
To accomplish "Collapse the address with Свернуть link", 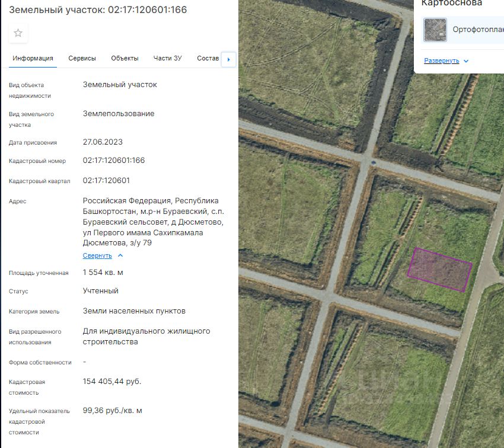I will click(x=97, y=255).
